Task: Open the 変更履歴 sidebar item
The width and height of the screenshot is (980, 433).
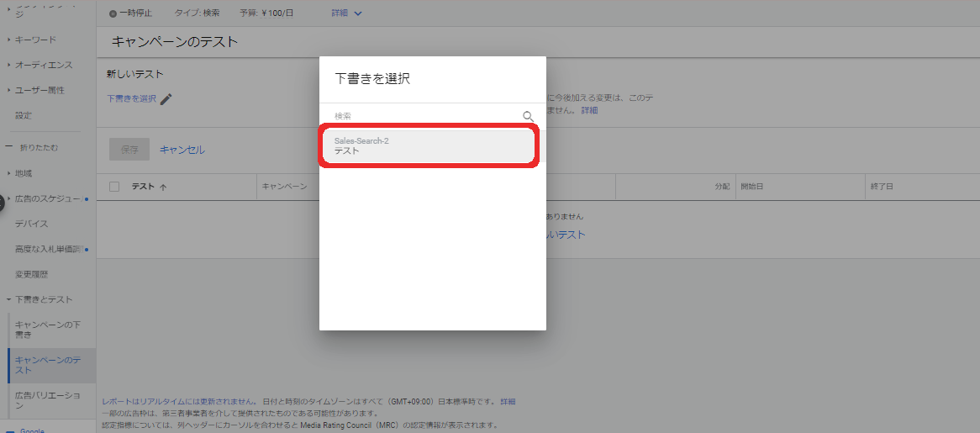Action: coord(32,274)
